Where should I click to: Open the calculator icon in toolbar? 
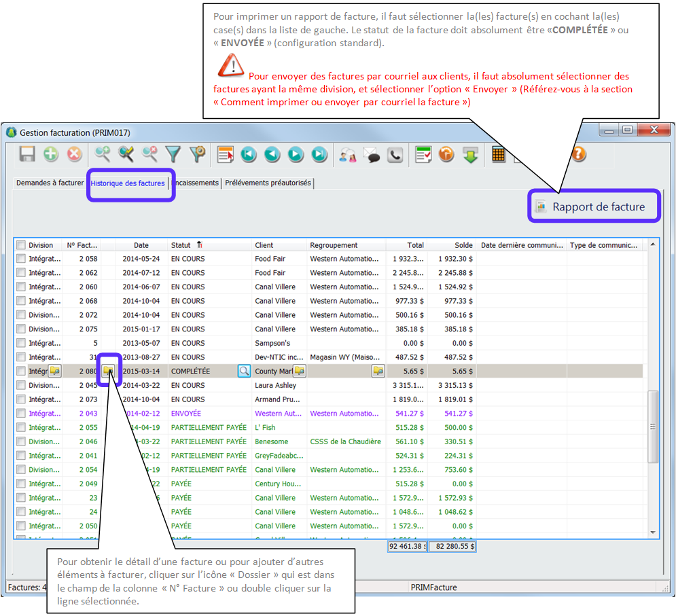click(x=499, y=155)
